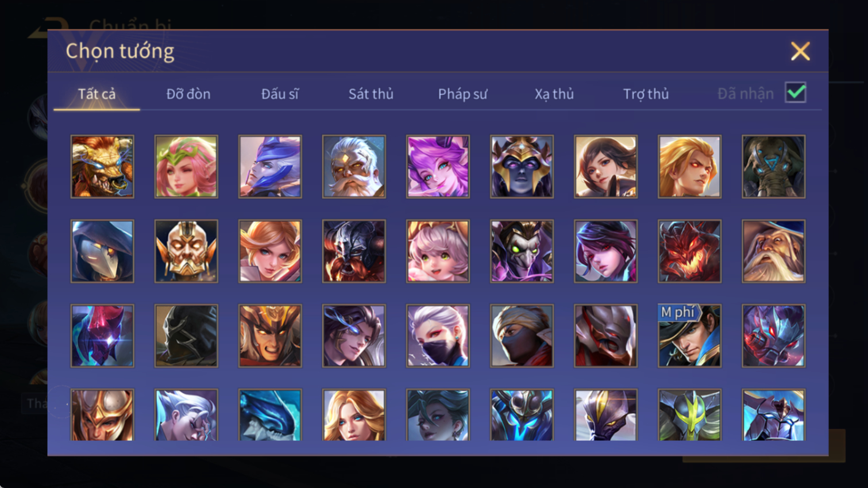Open the Sát thủ tab
868x488 pixels.
[x=371, y=94]
